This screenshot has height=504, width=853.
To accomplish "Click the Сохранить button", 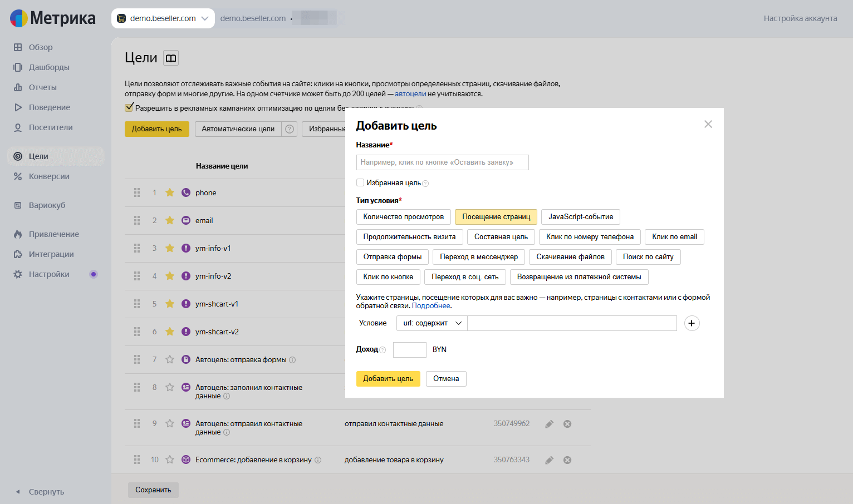I will tap(153, 490).
